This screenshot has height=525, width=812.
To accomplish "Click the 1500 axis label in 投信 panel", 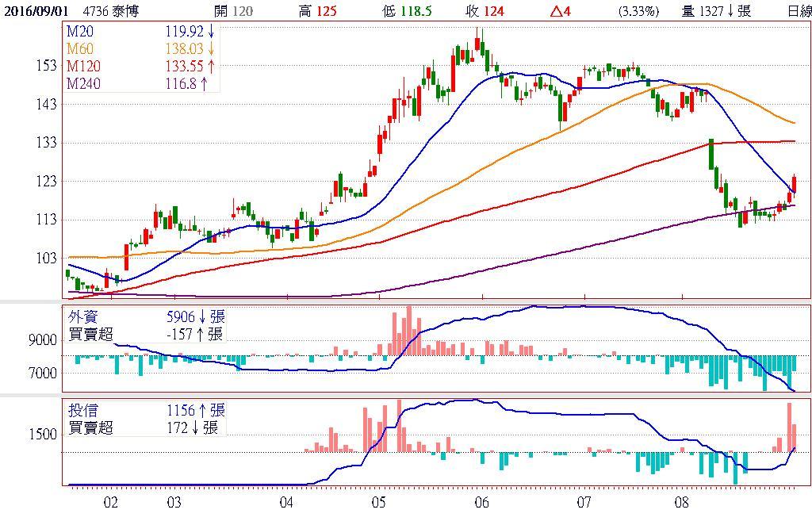I will (43, 435).
